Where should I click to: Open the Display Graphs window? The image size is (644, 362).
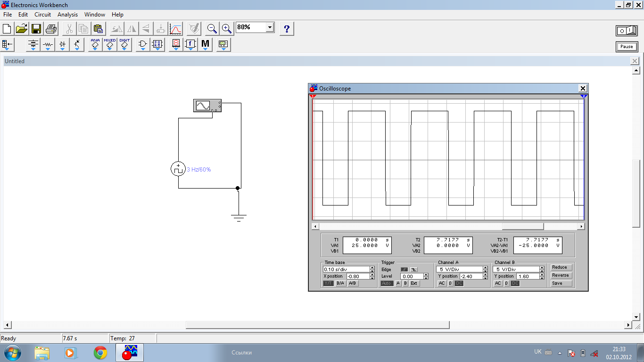pyautogui.click(x=175, y=29)
